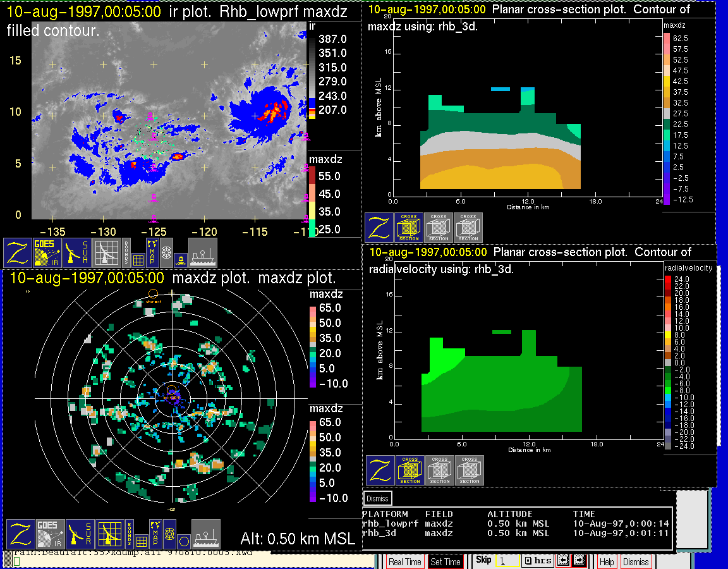The height and width of the screenshot is (569, 728).
Task: Dismiss the platform data info popup
Action: pyautogui.click(x=378, y=498)
